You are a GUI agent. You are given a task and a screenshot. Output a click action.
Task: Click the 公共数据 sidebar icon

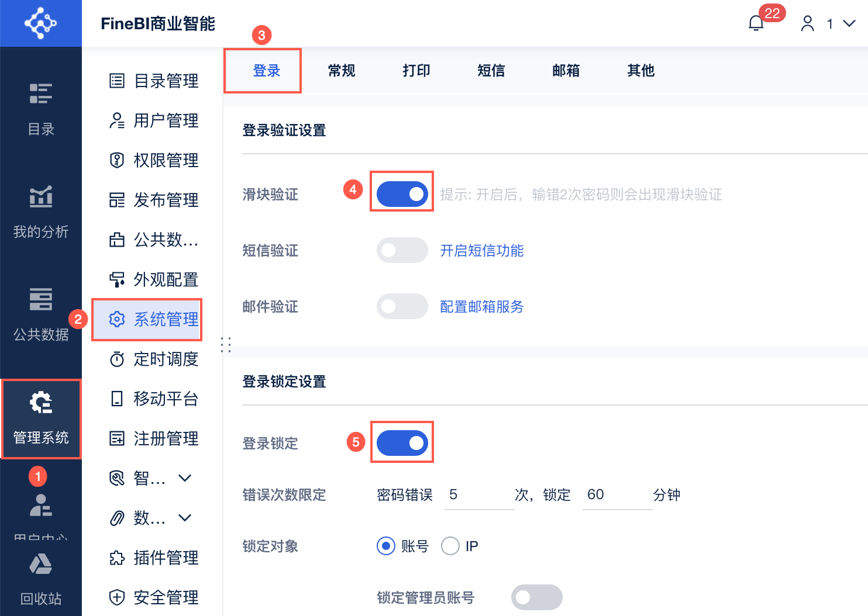click(x=41, y=299)
